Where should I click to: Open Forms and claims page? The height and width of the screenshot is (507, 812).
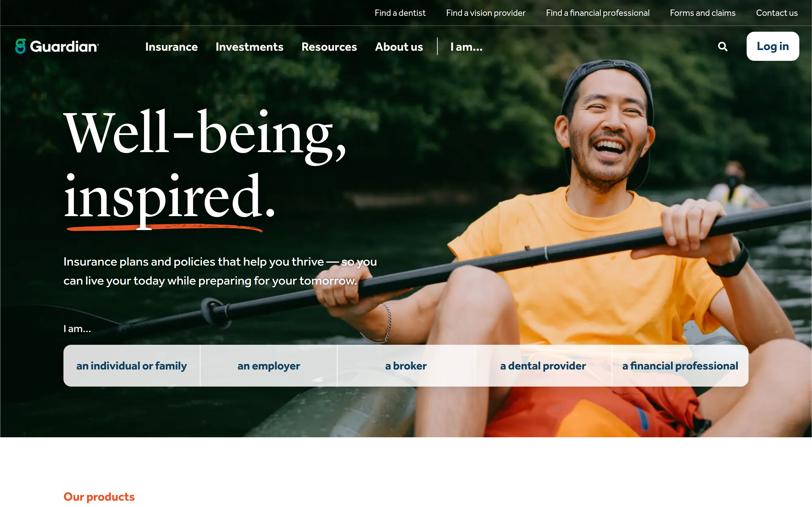pyautogui.click(x=703, y=13)
